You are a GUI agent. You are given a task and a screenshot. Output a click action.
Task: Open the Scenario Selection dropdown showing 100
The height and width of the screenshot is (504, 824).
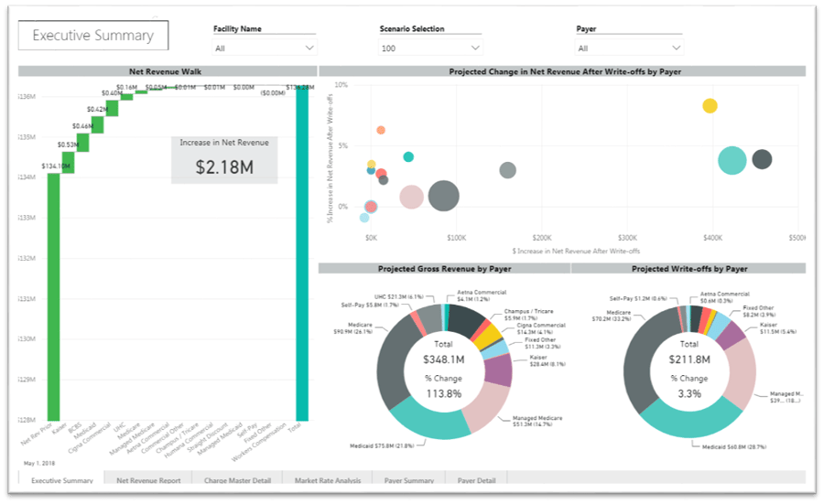(430, 48)
